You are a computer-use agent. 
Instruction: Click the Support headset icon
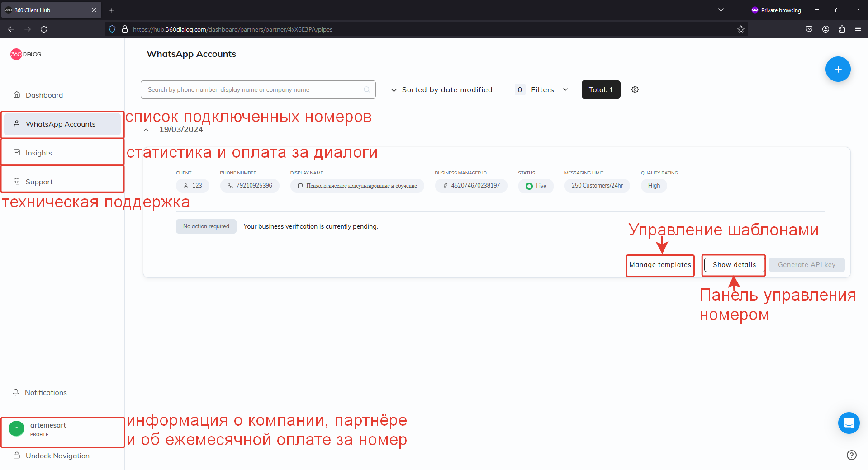click(17, 181)
